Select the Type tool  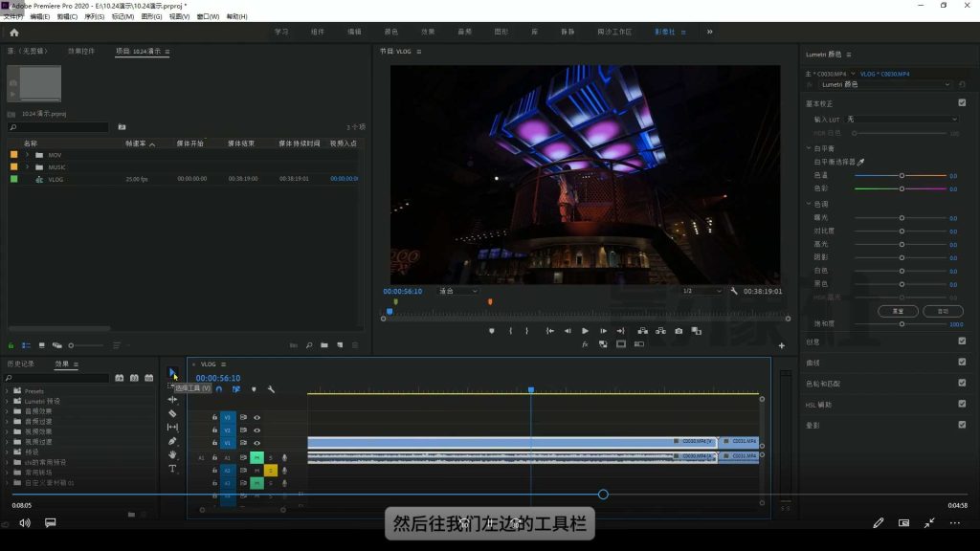pyautogui.click(x=172, y=469)
